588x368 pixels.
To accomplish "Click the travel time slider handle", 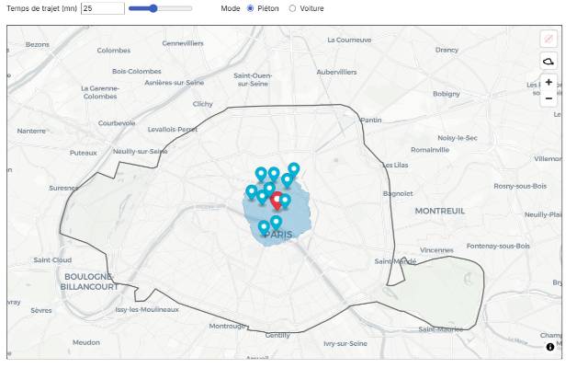I will (x=153, y=8).
